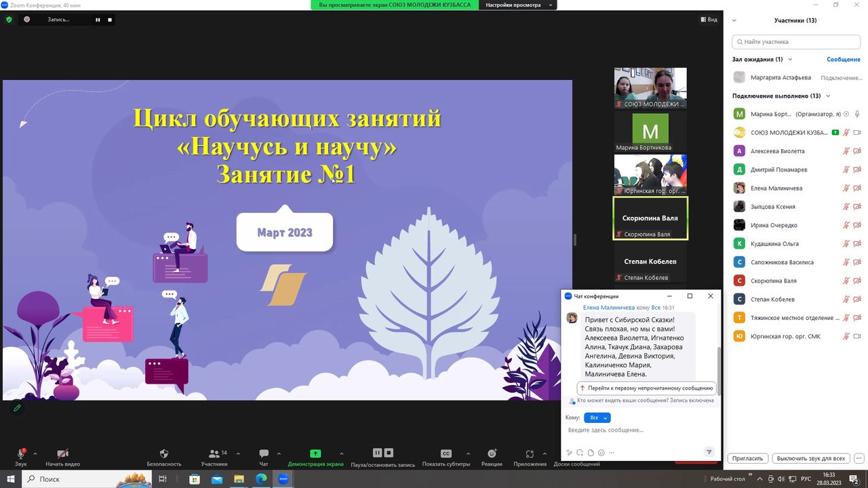
Task: Collapse the participants panel with top chevron
Action: point(734,20)
